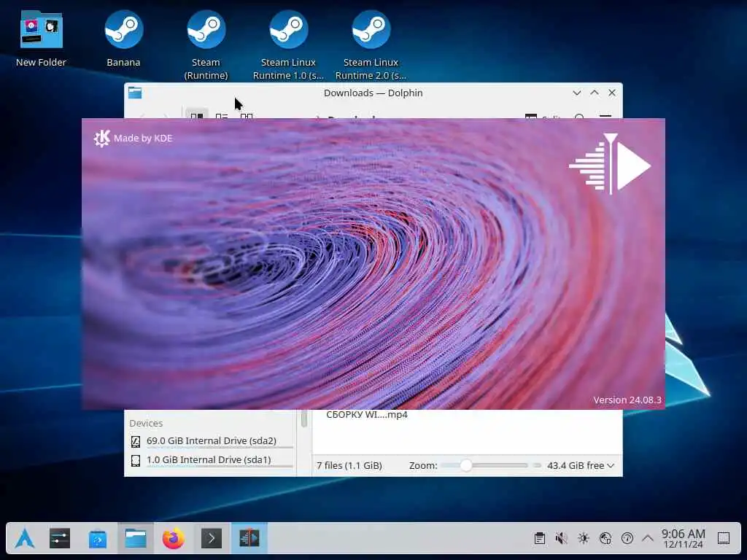747x560 pixels.
Task: Open System Settings from the taskbar
Action: point(60,539)
